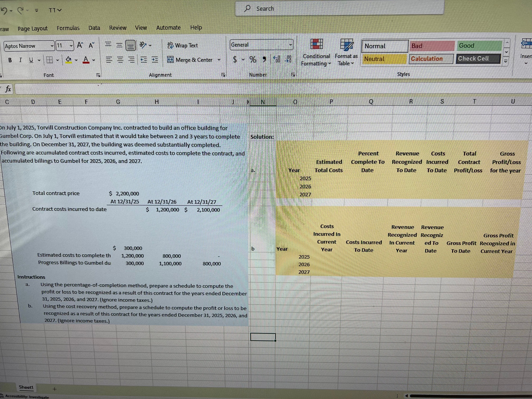Click the Increase Indent icon
This screenshot has height=399, width=532.
155,60
